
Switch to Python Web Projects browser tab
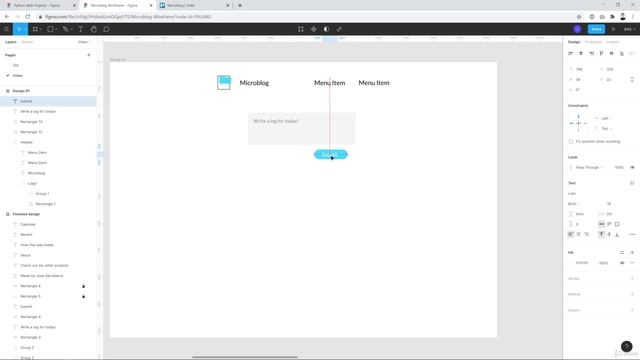[x=40, y=5]
